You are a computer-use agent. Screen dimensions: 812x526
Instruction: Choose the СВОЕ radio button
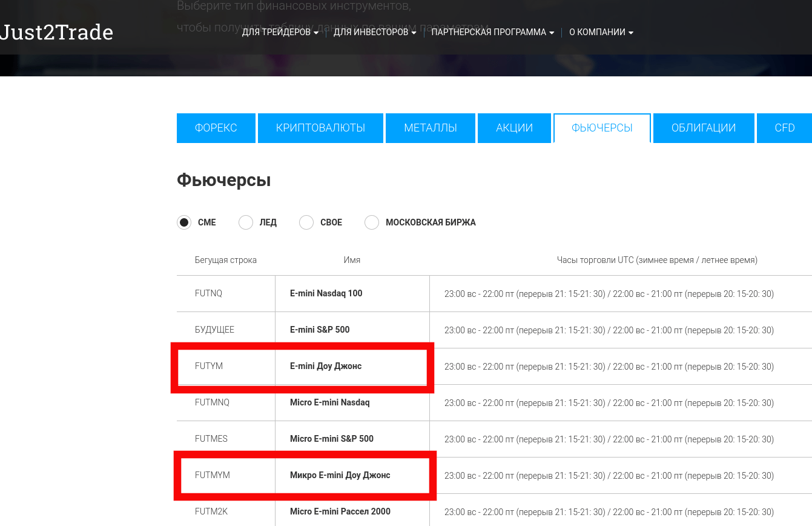306,222
